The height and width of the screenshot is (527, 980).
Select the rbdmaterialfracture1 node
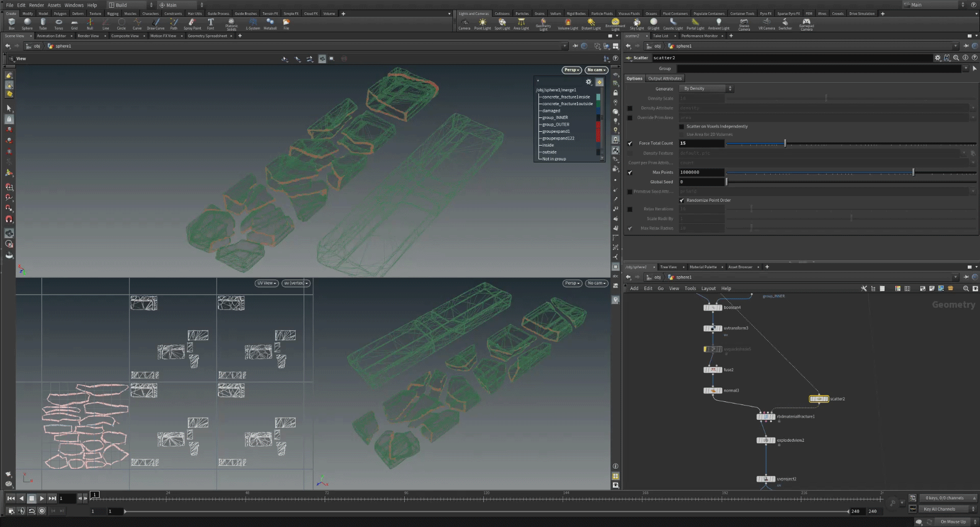766,417
